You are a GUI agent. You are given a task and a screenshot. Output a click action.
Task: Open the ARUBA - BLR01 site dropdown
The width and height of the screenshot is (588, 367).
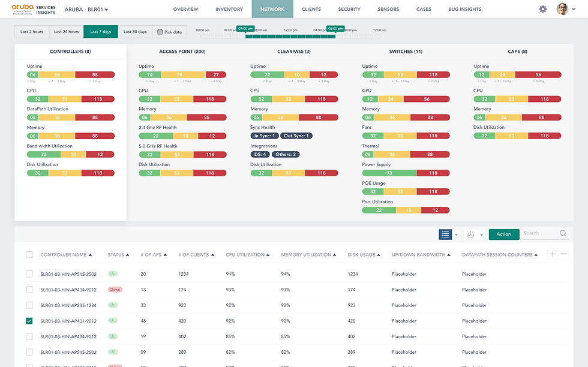tap(86, 10)
